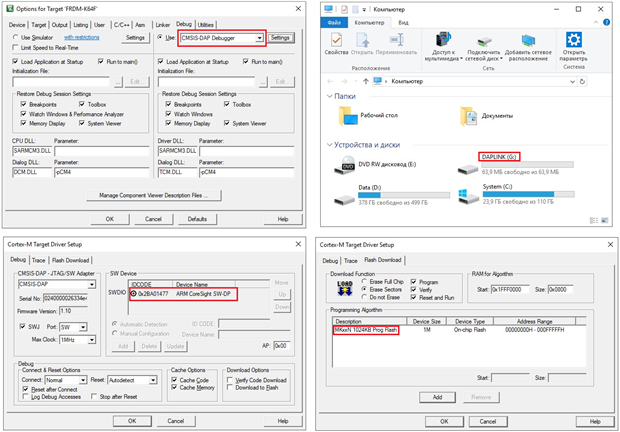
Task: Select 'MKxxN 1024KB Prog Flash' algorithm row
Action: (x=459, y=330)
